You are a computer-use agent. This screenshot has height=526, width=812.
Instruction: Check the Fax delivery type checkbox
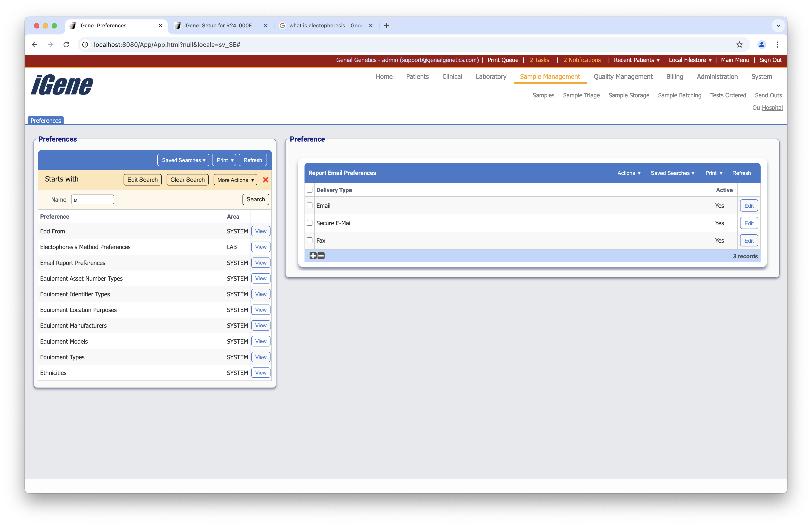(x=309, y=240)
